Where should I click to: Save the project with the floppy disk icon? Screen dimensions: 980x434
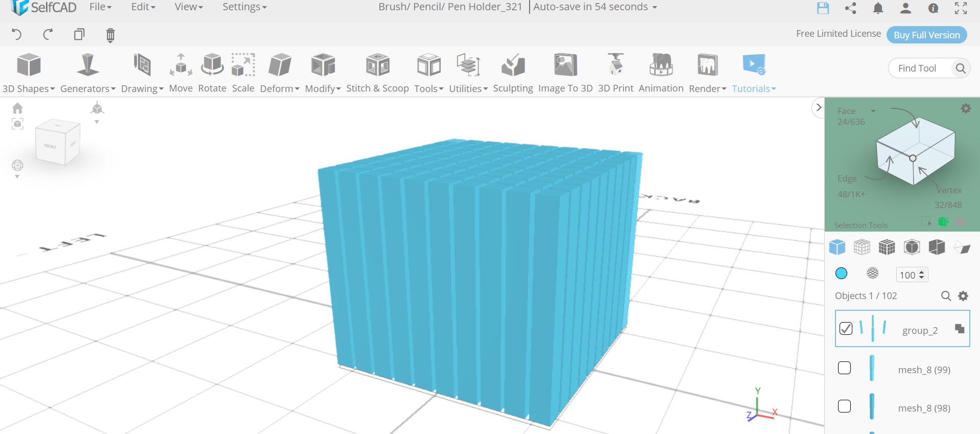823,8
